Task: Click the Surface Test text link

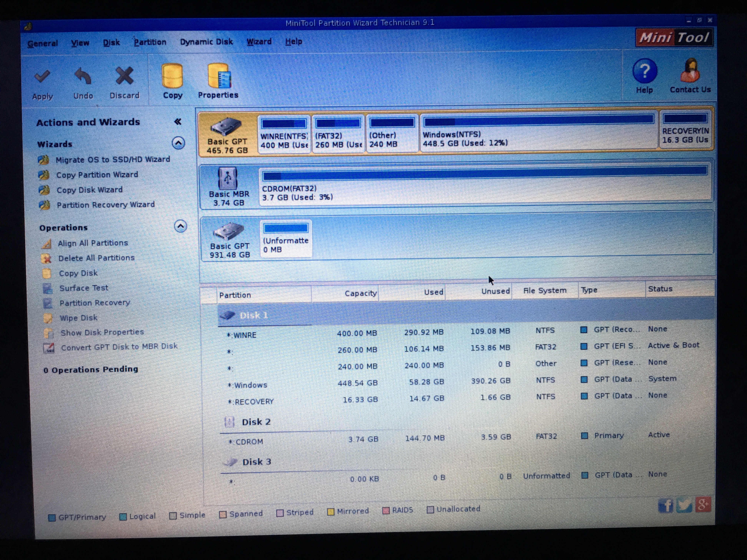Action: tap(84, 288)
